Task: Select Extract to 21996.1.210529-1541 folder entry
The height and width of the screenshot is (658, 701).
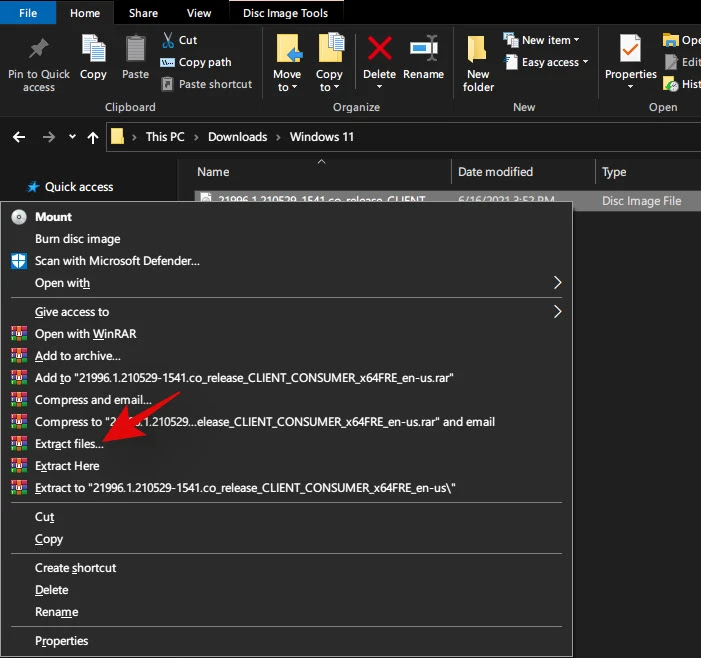Action: tap(286, 488)
